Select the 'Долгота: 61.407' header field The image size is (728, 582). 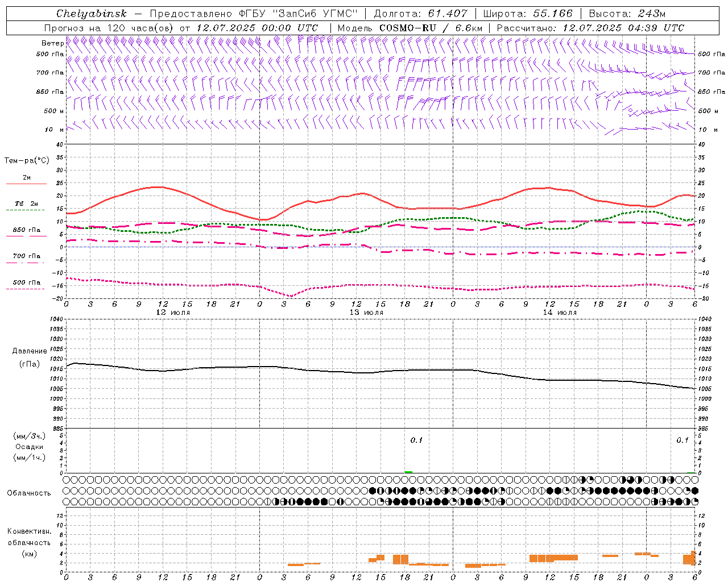(420, 14)
